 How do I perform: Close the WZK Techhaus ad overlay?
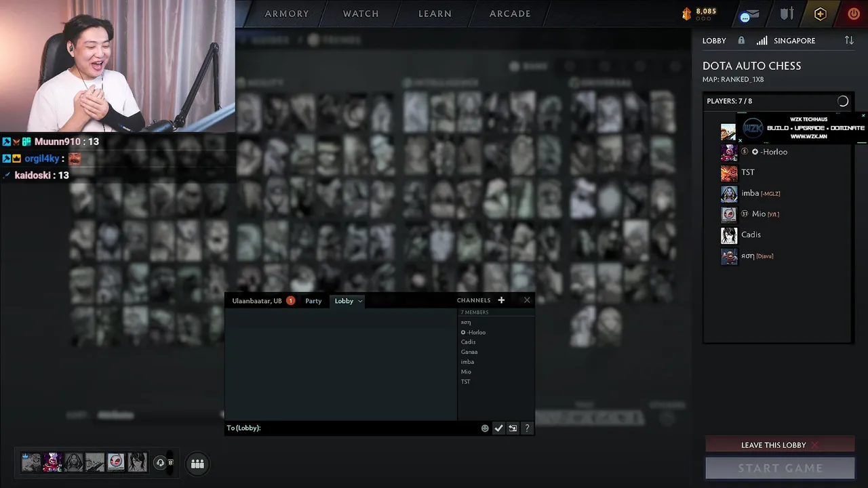pyautogui.click(x=863, y=116)
